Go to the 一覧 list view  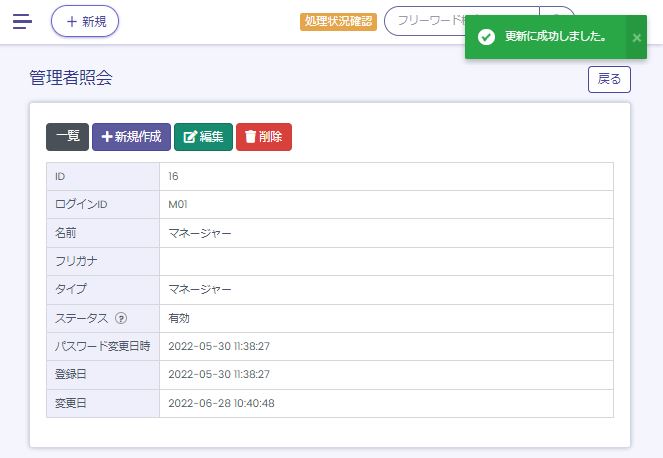67,137
